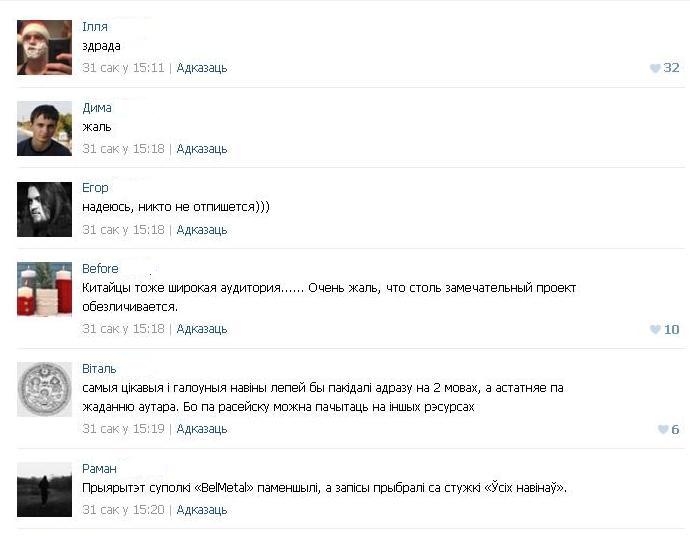Open profile name link Раман
690x536 pixels.
point(99,469)
